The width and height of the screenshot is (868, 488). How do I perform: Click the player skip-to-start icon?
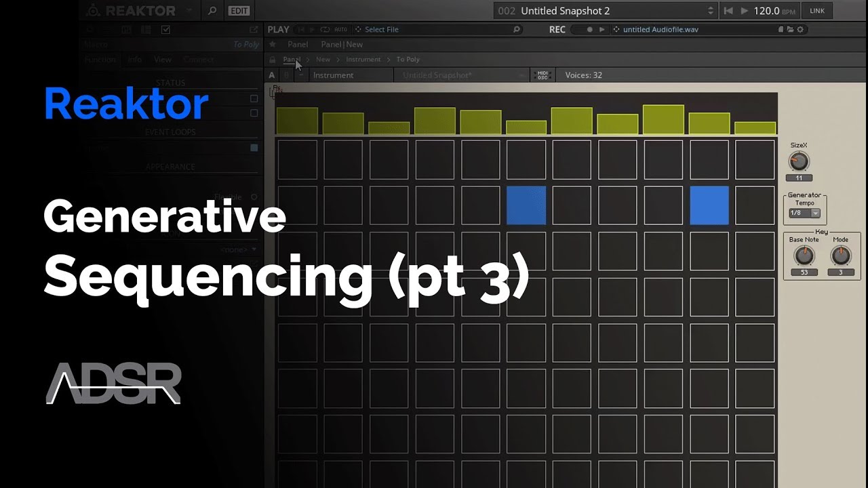tap(301, 30)
